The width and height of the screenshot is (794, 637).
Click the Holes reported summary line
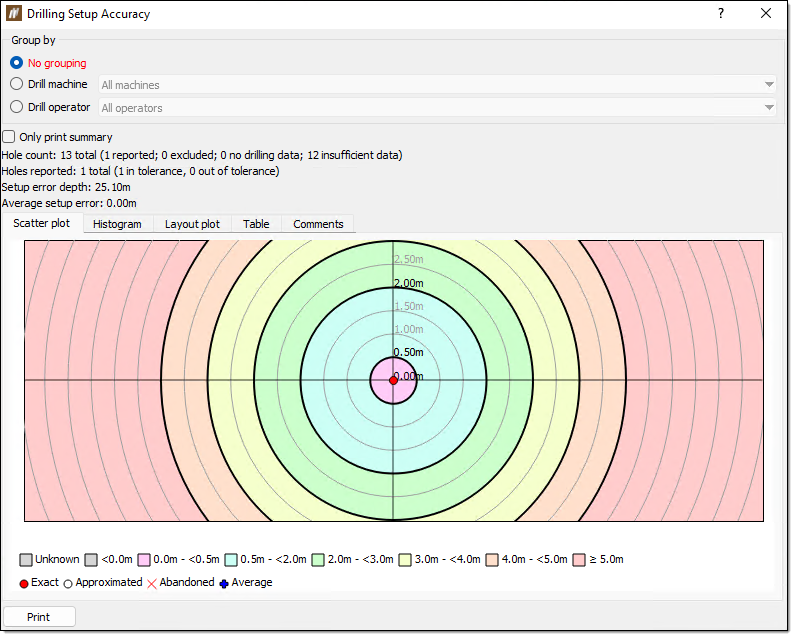[141, 172]
